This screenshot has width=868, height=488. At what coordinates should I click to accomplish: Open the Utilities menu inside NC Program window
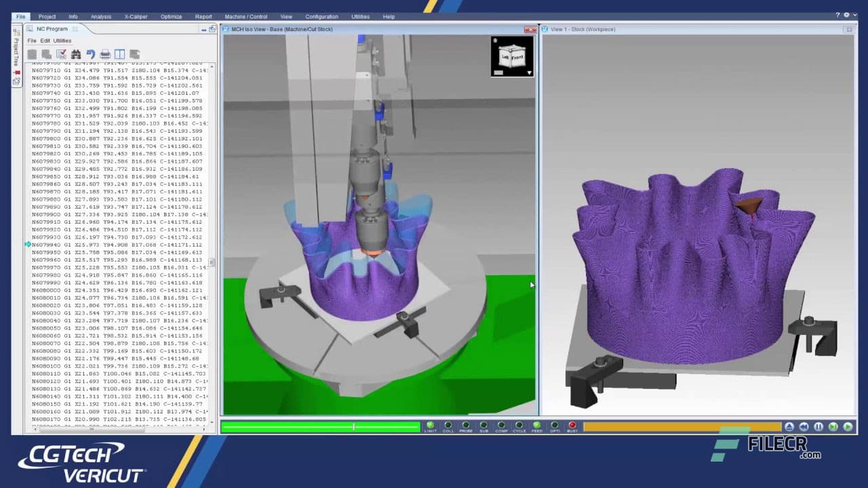point(62,40)
